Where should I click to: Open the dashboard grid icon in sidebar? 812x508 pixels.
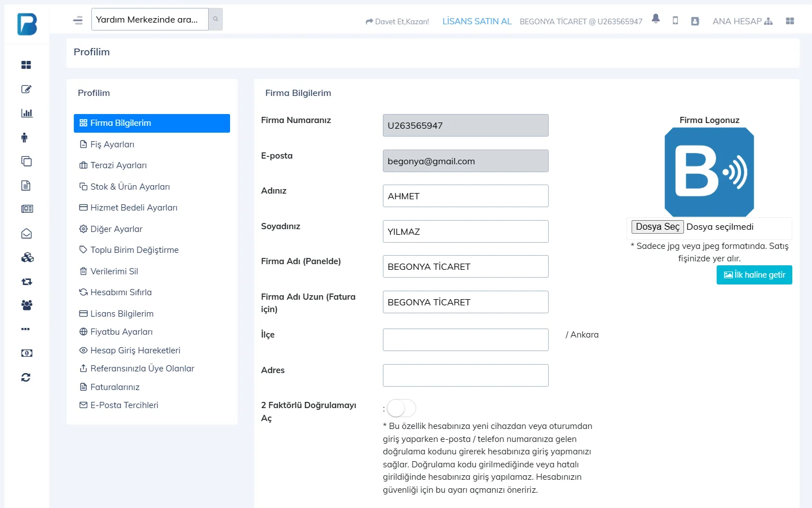coord(26,65)
